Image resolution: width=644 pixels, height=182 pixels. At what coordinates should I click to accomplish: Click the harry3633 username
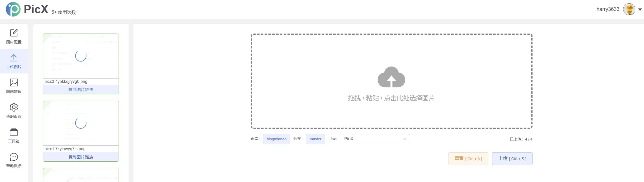click(x=608, y=9)
